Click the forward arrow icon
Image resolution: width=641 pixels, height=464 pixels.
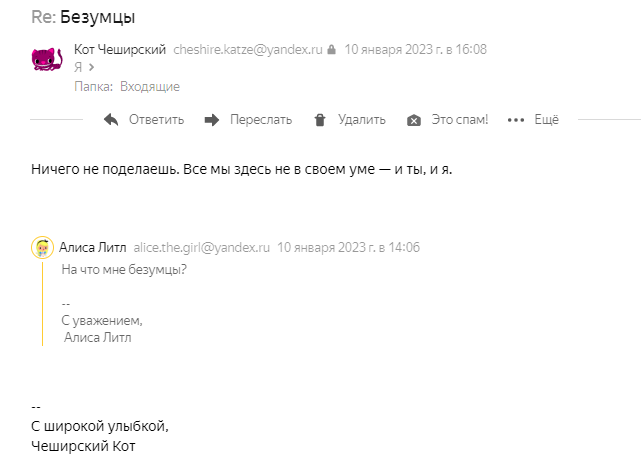(x=211, y=120)
